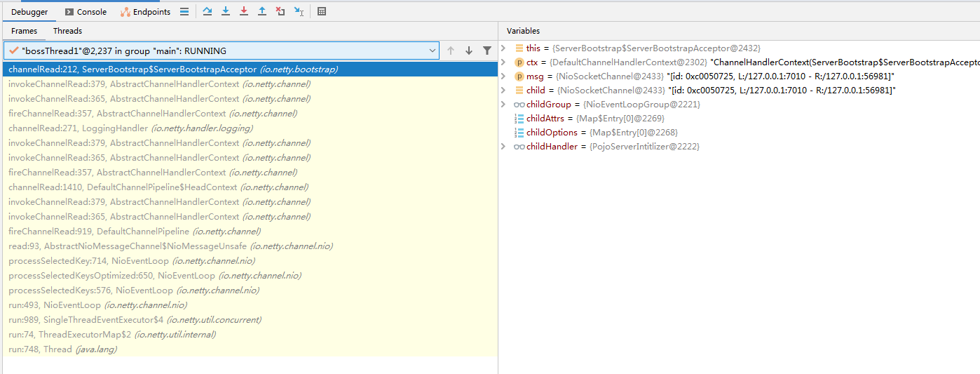
Task: Select frame processSelectedKeys:576 NioEventLoop
Action: [250, 290]
